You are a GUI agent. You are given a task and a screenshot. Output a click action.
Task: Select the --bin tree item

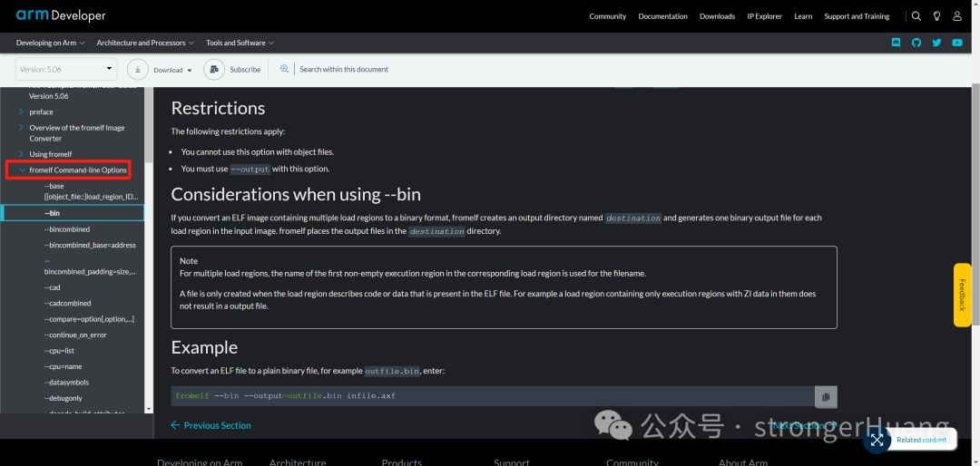click(73, 213)
